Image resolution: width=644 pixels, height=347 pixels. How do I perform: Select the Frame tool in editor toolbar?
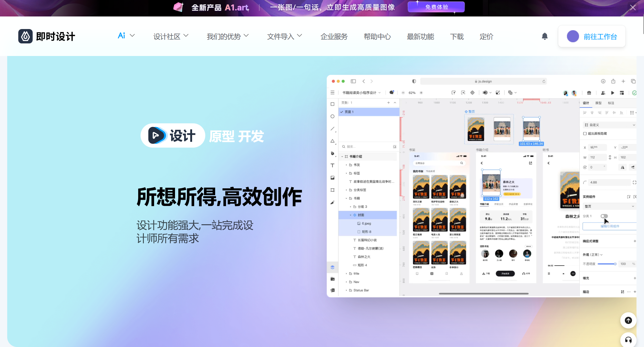click(x=332, y=190)
